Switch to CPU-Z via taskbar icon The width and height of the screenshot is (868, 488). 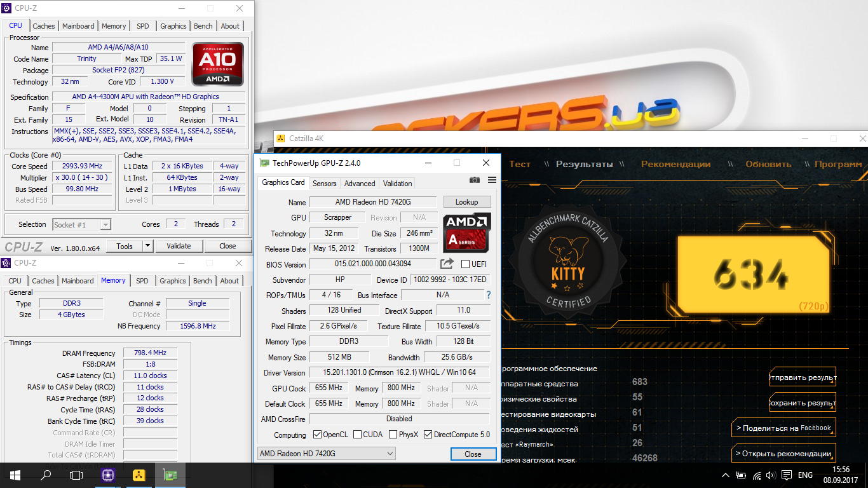[x=107, y=475]
